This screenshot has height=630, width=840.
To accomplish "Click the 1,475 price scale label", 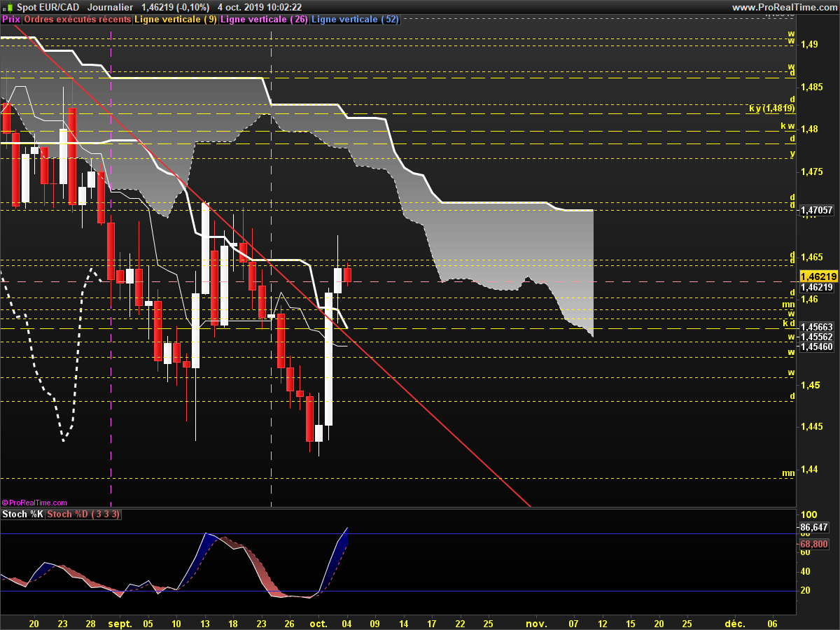I will pyautogui.click(x=811, y=171).
